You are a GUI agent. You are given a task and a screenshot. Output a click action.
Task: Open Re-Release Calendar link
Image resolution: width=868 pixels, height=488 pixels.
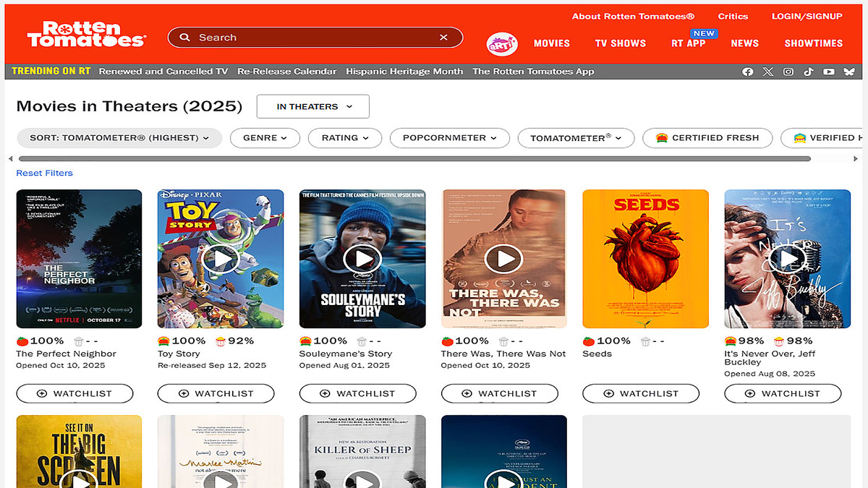click(287, 72)
